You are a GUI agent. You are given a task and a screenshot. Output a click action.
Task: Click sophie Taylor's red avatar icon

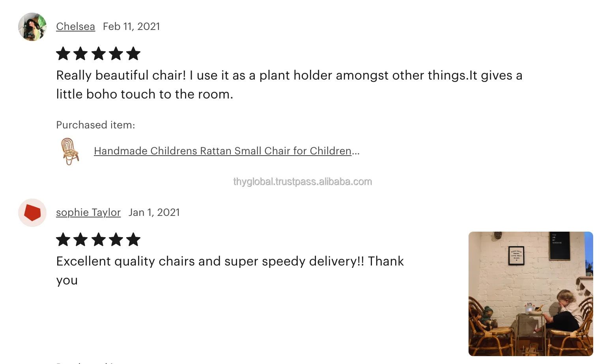click(x=32, y=213)
